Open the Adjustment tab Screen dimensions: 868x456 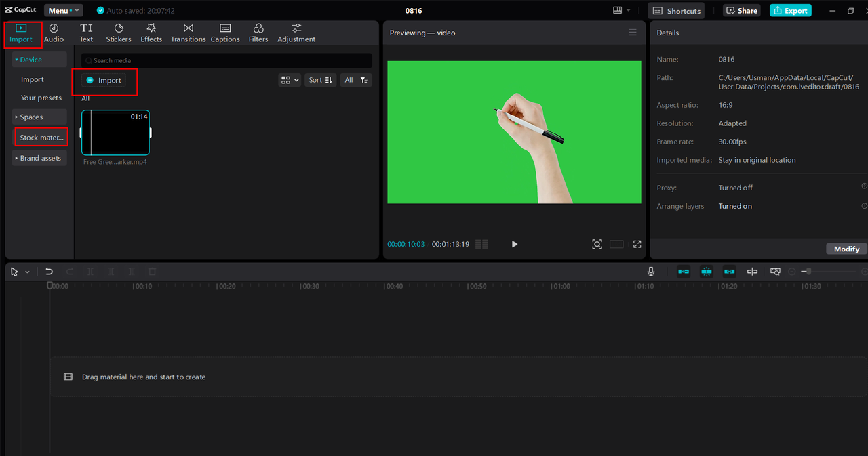tap(296, 33)
